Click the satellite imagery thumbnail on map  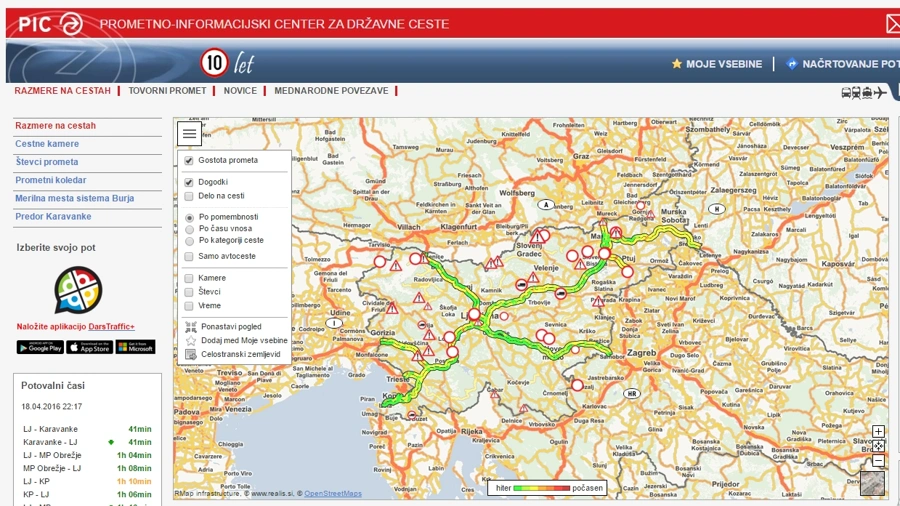pos(872,483)
